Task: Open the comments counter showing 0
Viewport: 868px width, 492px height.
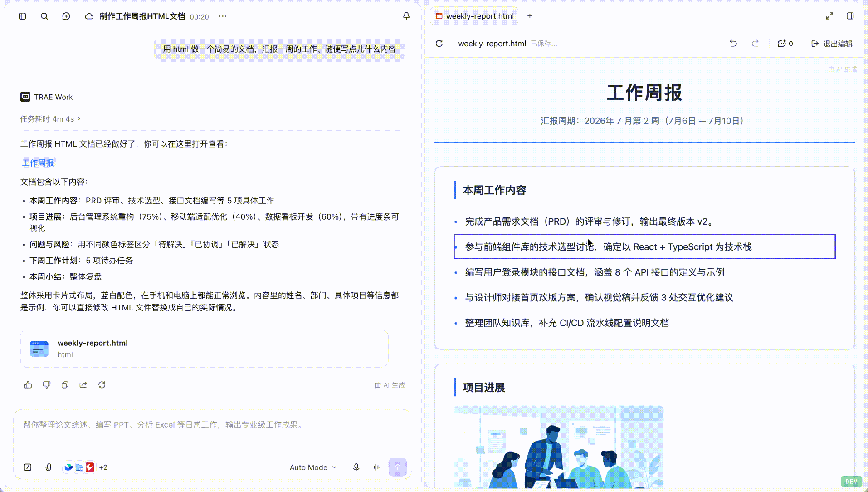Action: 785,44
